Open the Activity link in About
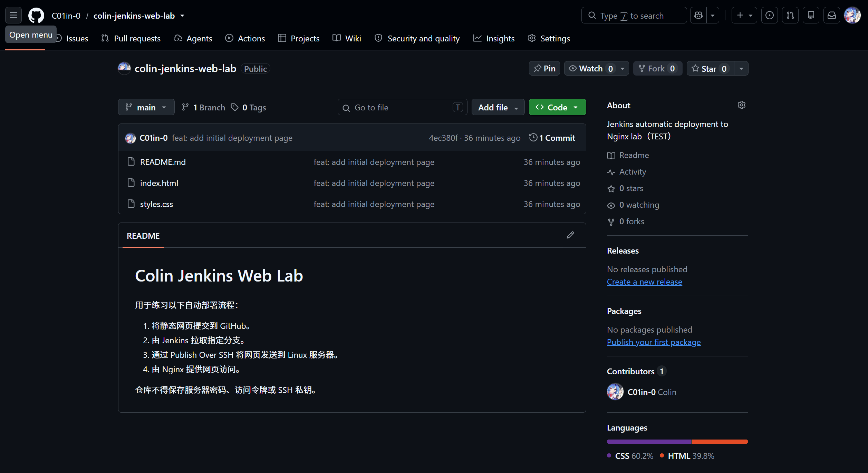The height and width of the screenshot is (473, 868). pyautogui.click(x=627, y=172)
